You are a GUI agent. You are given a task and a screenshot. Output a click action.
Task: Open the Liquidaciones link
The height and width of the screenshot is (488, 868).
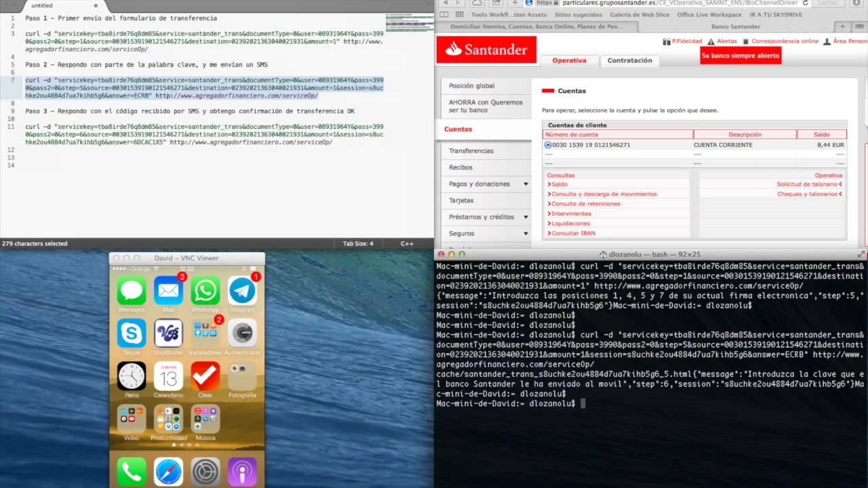click(x=570, y=224)
